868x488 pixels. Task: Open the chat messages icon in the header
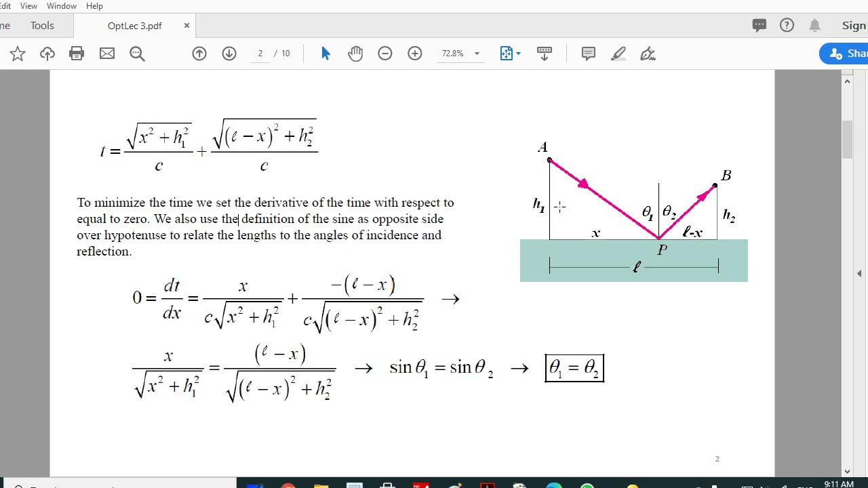pyautogui.click(x=759, y=26)
